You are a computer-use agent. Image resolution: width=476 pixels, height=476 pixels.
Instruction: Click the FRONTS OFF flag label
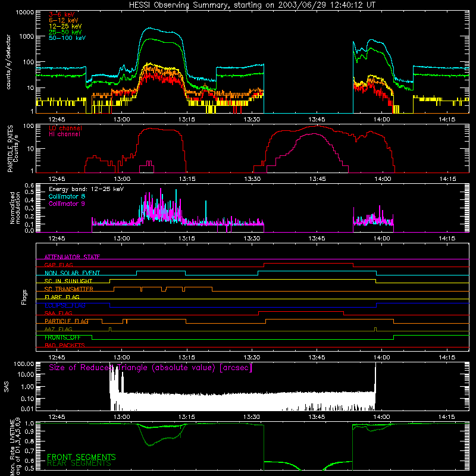[x=62, y=337]
